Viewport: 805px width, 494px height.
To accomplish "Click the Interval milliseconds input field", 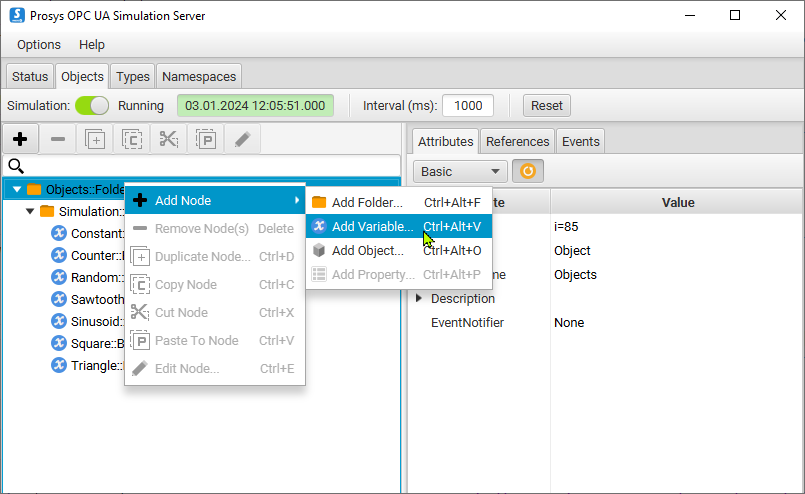I will click(467, 105).
